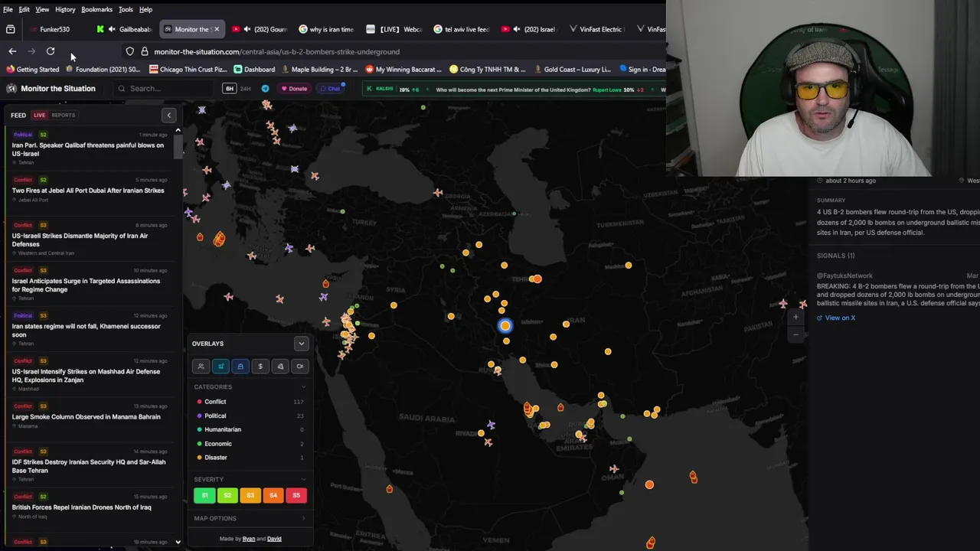Screen dimensions: 980x551
Task: Toggle the Political category filter
Action: click(x=250, y=416)
